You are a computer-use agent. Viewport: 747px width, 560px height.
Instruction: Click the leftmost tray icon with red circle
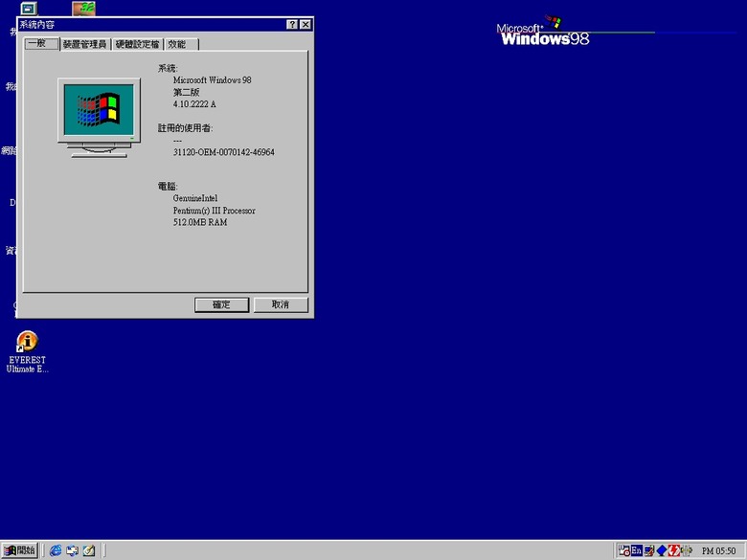tap(624, 550)
